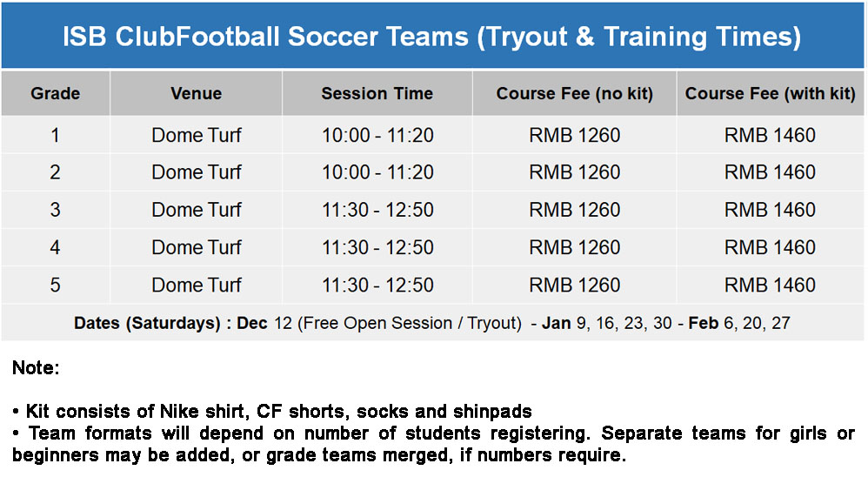Select the Grade 5 row number cell
Screen dimensions: 868x477
[56, 286]
